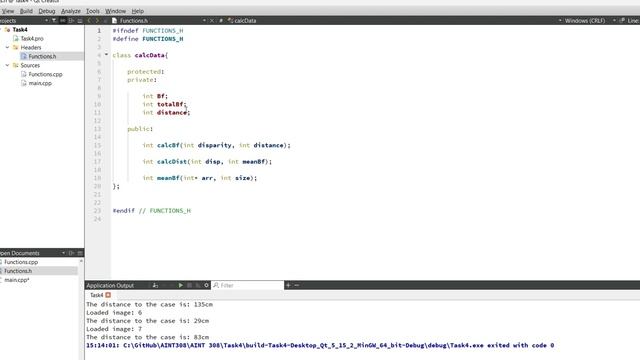640x360 pixels.
Task: Click the Application Output pane title
Action: point(110,285)
